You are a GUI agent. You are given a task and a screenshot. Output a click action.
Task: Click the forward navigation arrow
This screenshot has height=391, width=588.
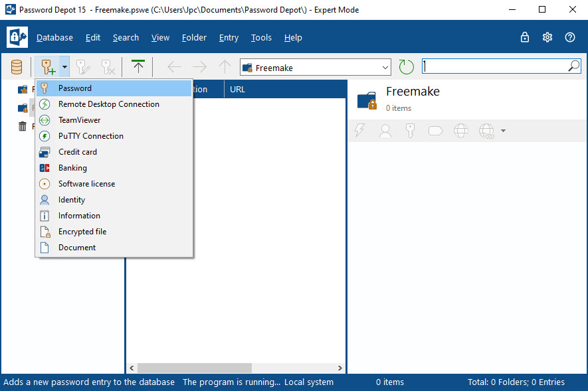click(x=199, y=67)
